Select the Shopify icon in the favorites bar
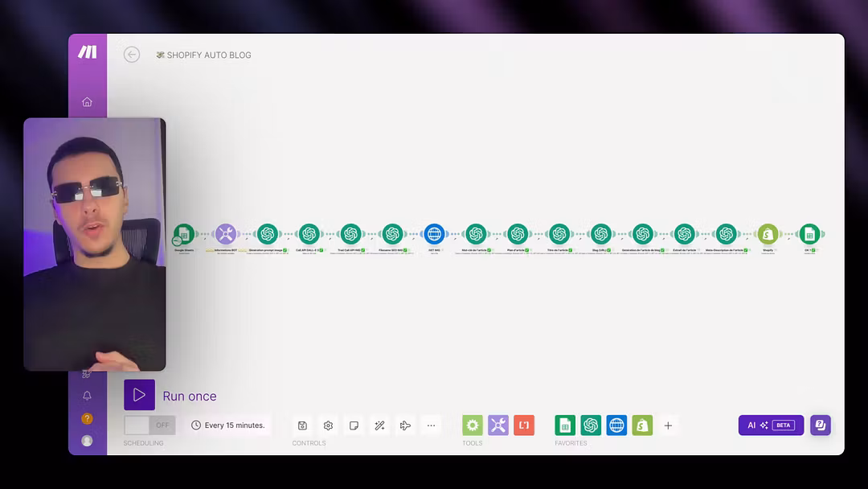 tap(642, 425)
